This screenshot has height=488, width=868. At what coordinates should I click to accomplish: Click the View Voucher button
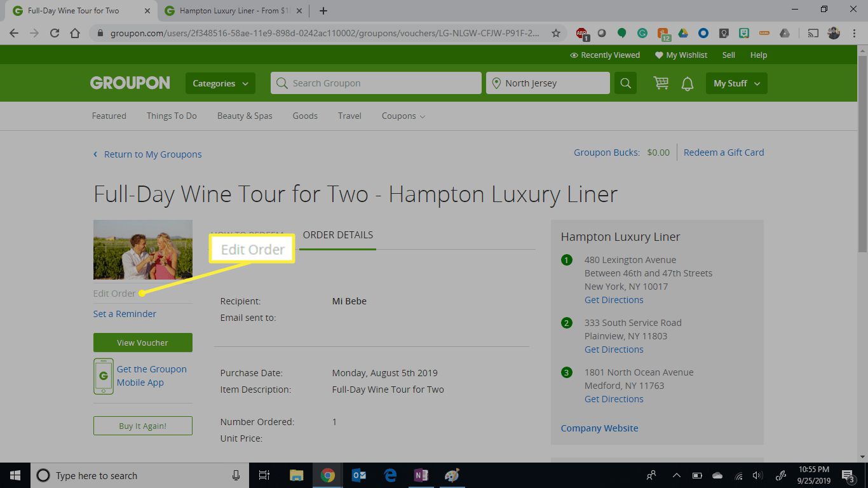pyautogui.click(x=143, y=342)
